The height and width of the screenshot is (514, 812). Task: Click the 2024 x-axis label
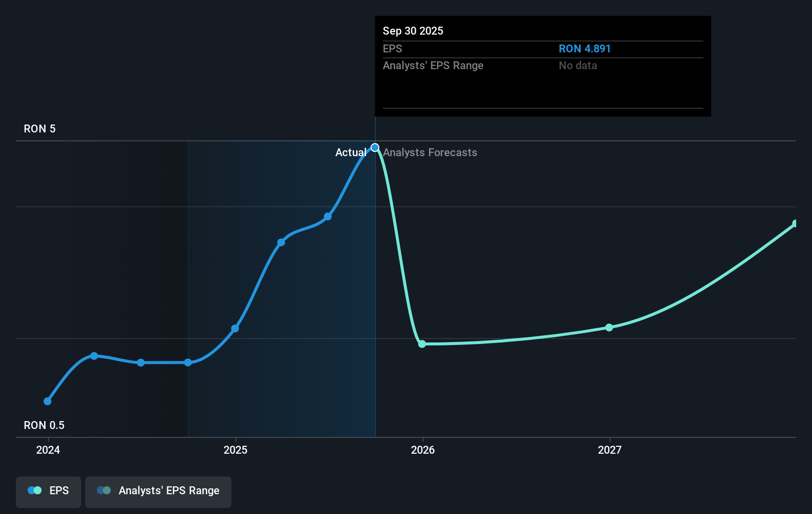(x=48, y=450)
